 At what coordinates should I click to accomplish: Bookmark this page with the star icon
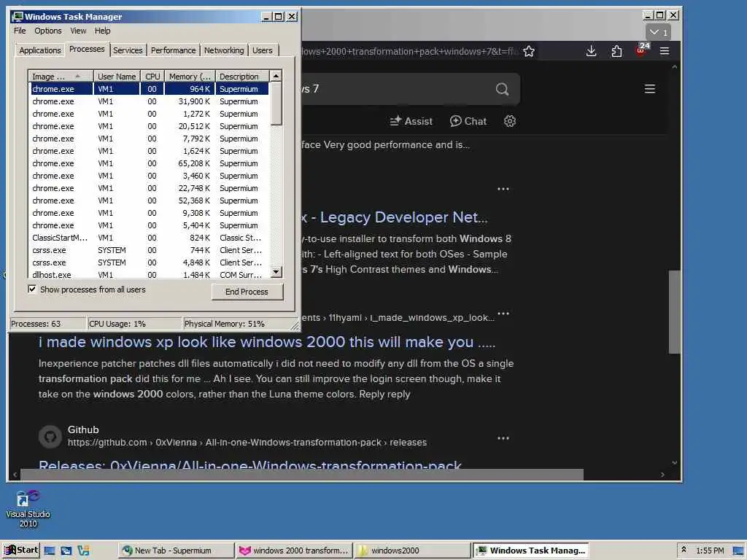pyautogui.click(x=528, y=52)
